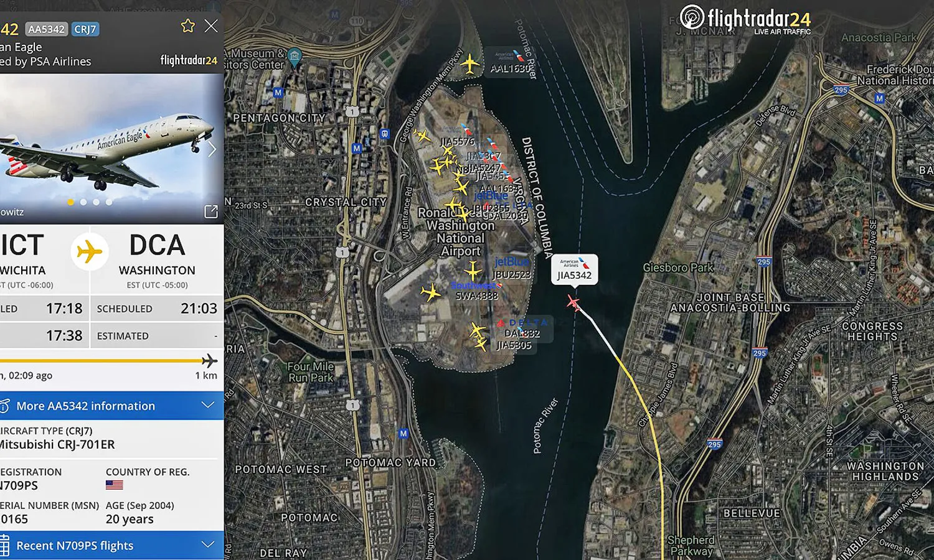The image size is (934, 560).
Task: Open aircraft photo in external link icon
Action: click(x=211, y=212)
